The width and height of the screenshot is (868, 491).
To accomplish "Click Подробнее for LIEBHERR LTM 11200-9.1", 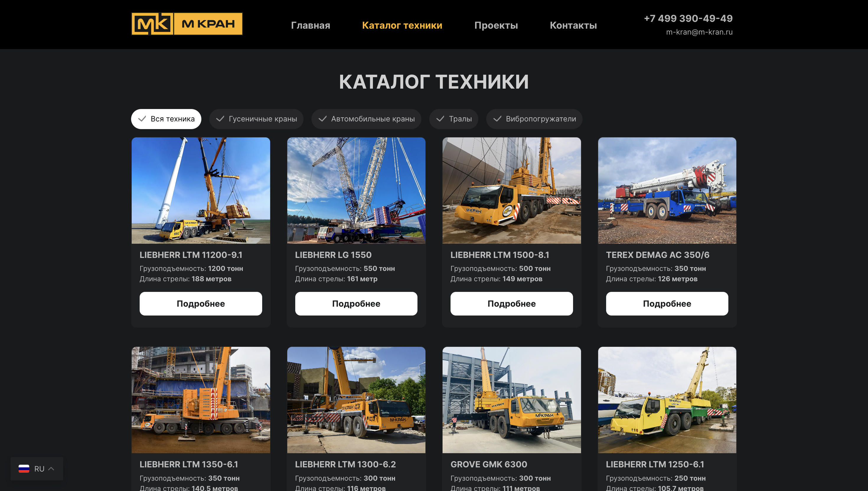I will [201, 303].
